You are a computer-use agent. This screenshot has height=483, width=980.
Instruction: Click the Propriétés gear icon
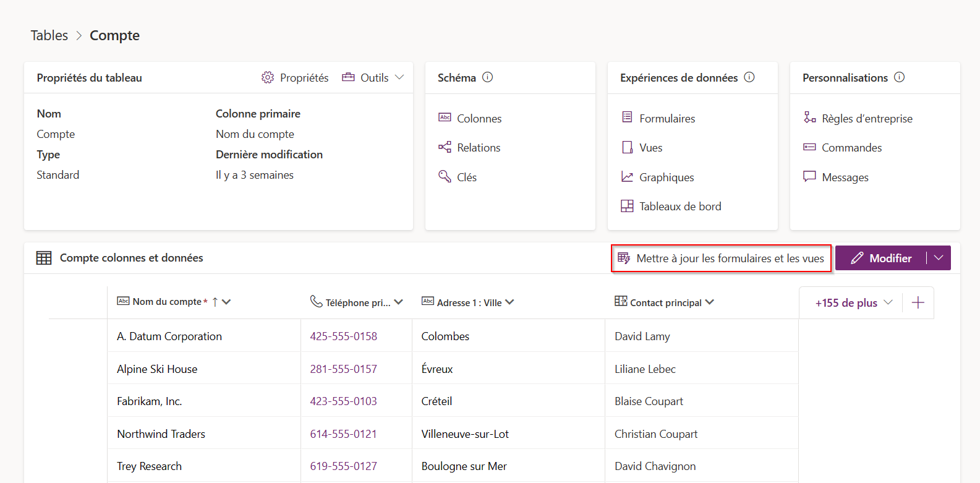(x=268, y=77)
